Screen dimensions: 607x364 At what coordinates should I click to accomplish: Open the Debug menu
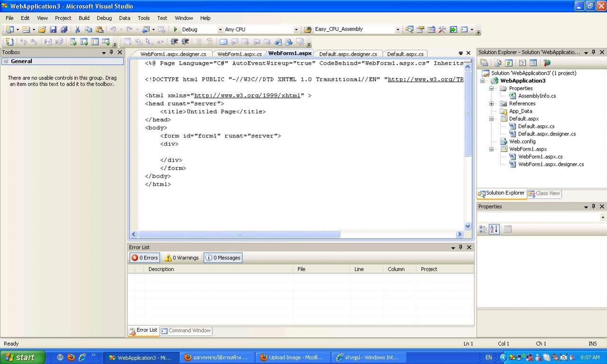104,18
